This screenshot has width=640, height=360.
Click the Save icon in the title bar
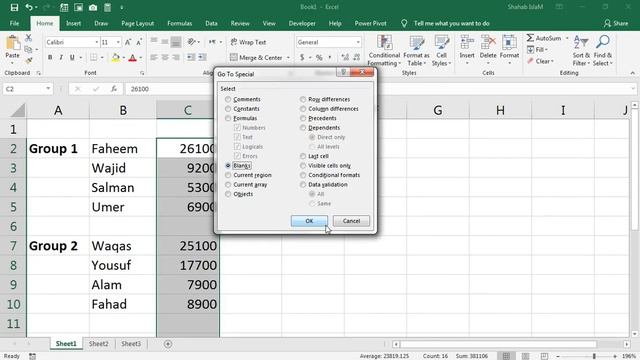click(14, 7)
